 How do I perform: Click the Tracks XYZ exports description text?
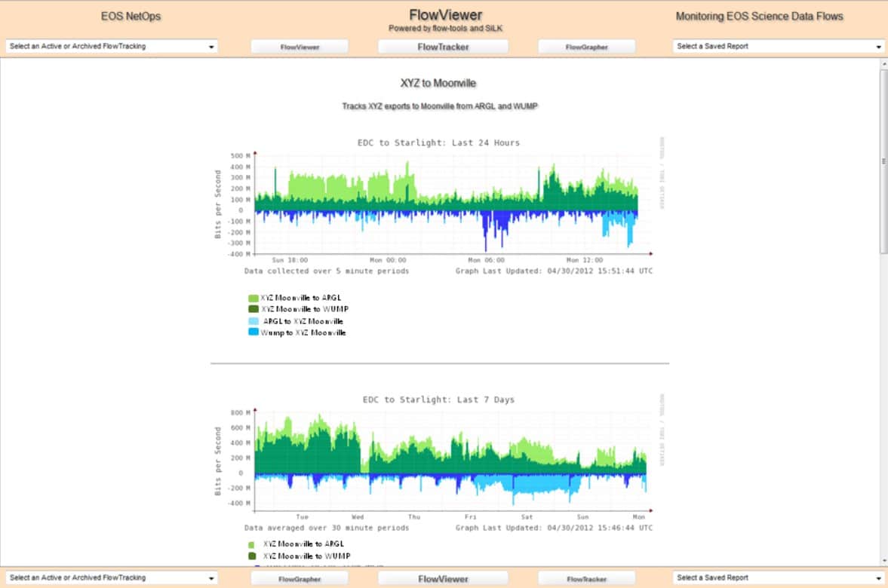click(439, 106)
